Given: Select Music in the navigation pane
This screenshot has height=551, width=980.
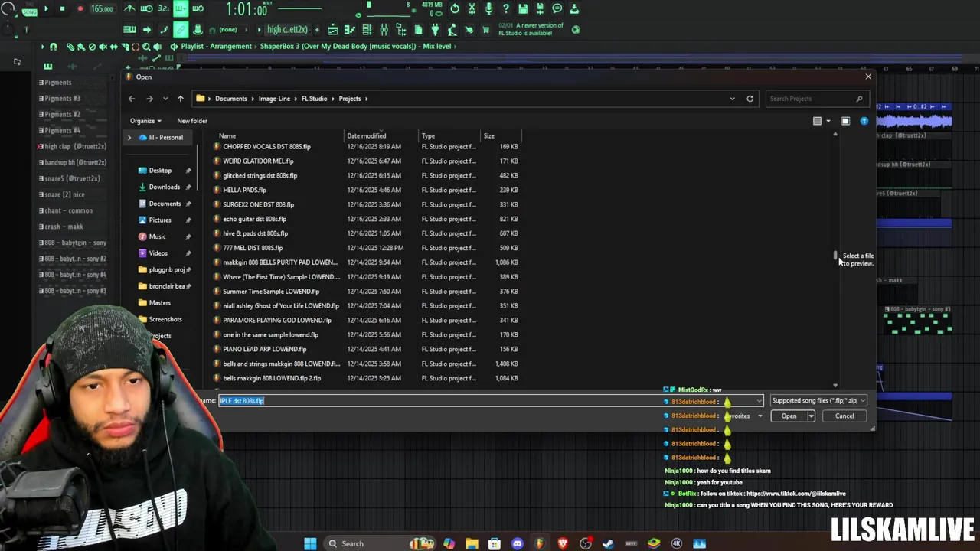Looking at the screenshot, I should pos(157,236).
